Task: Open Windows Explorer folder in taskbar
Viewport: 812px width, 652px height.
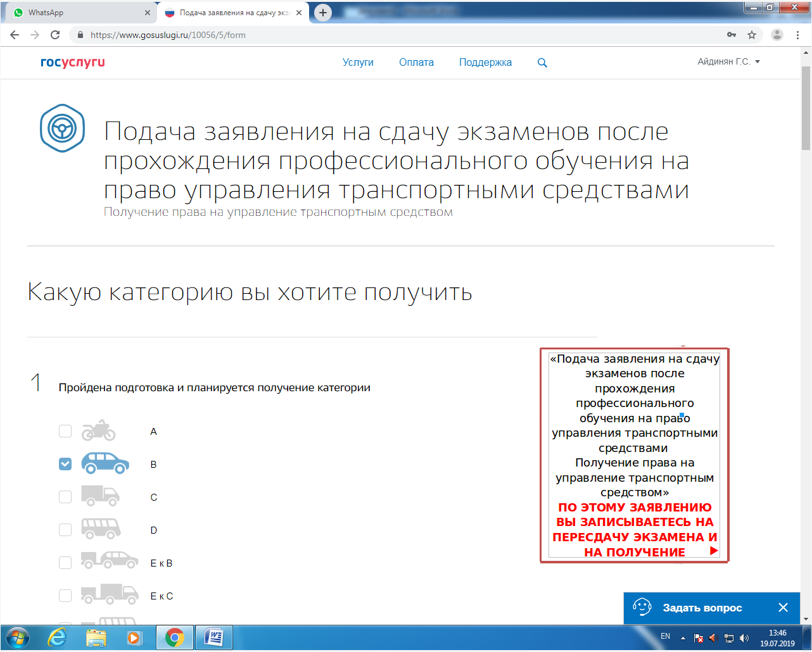Action: 96,637
